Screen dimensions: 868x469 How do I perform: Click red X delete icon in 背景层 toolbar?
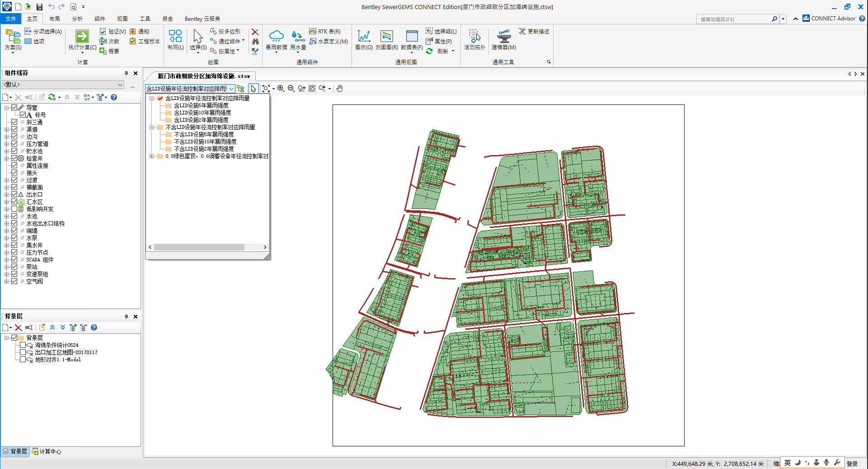point(18,327)
